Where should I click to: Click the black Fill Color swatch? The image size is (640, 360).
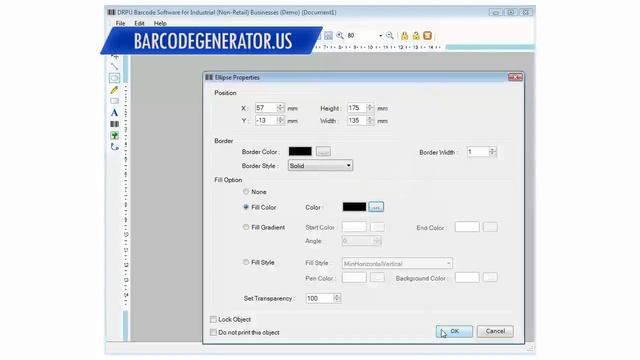pyautogui.click(x=354, y=207)
